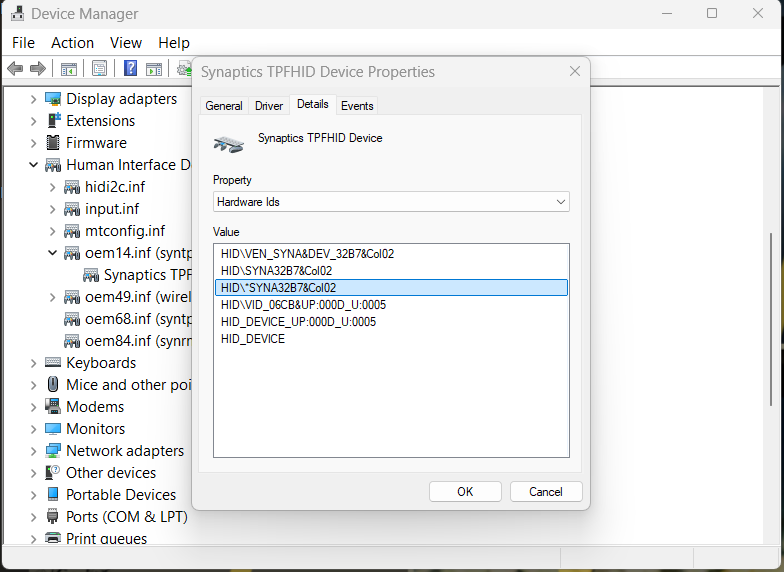Click the Human Interface Devices icon
This screenshot has width=784, height=572.
point(53,165)
